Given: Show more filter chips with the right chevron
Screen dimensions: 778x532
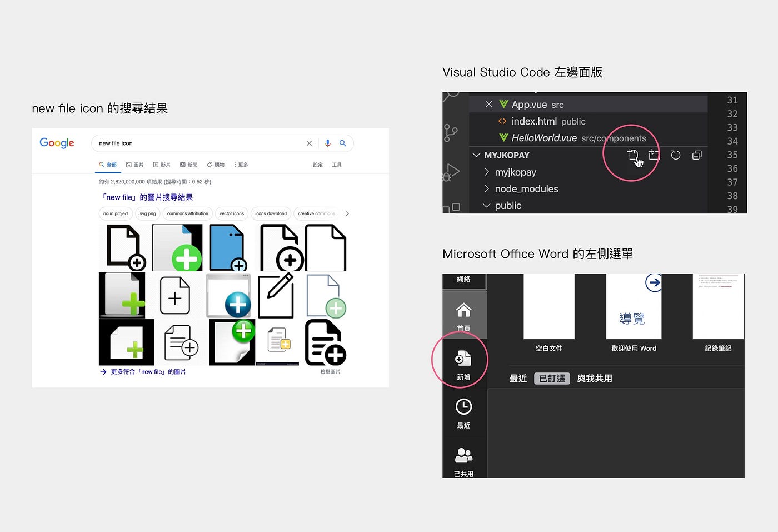Looking at the screenshot, I should [347, 213].
